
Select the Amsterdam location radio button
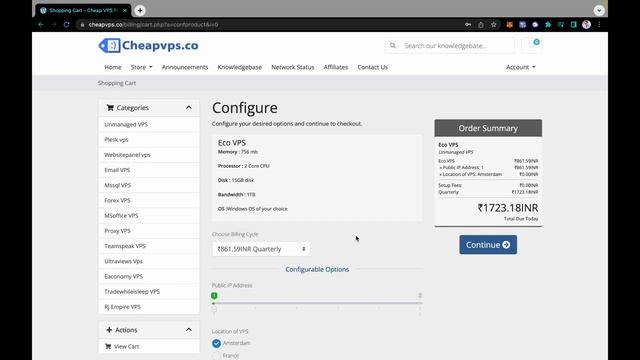216,343
